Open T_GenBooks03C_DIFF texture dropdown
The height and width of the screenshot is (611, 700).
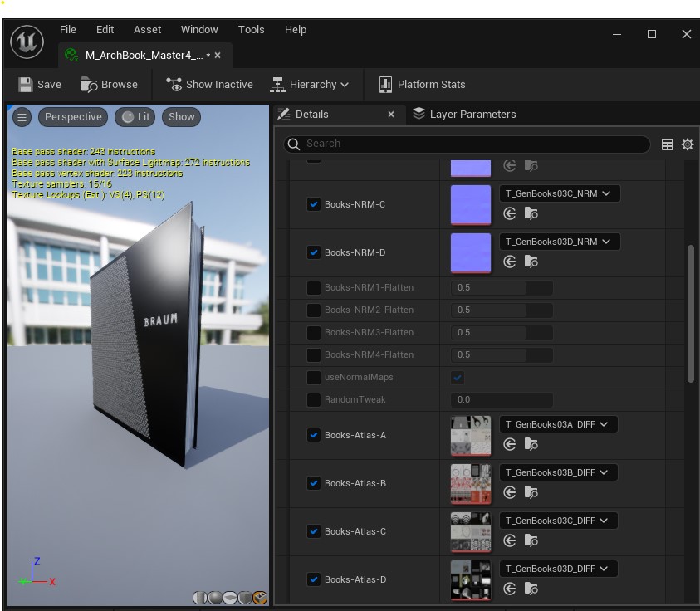coord(558,521)
